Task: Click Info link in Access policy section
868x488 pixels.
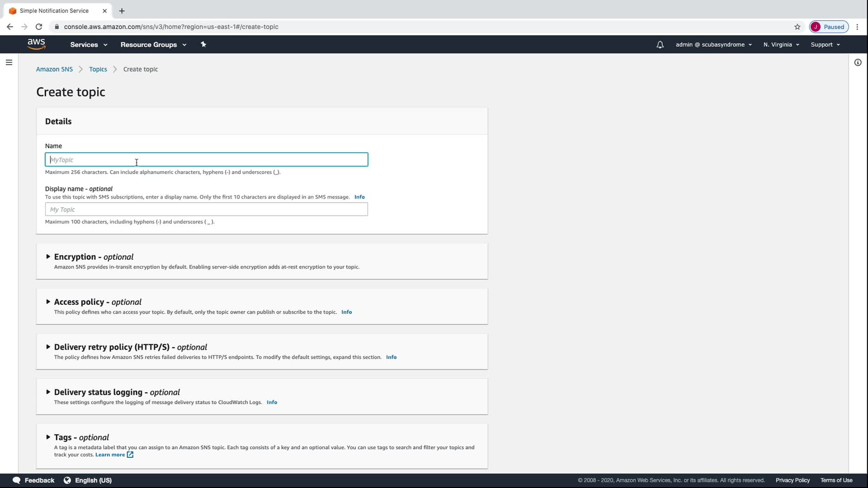Action: click(347, 312)
